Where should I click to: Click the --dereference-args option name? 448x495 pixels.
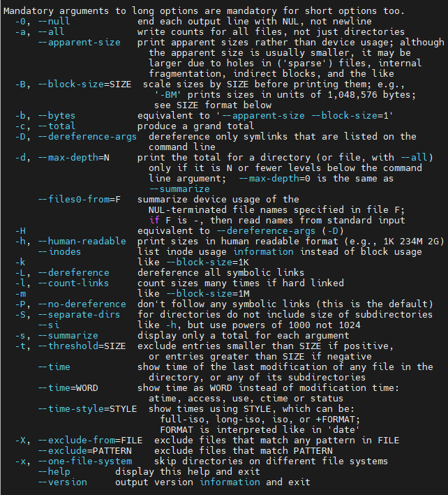point(87,137)
